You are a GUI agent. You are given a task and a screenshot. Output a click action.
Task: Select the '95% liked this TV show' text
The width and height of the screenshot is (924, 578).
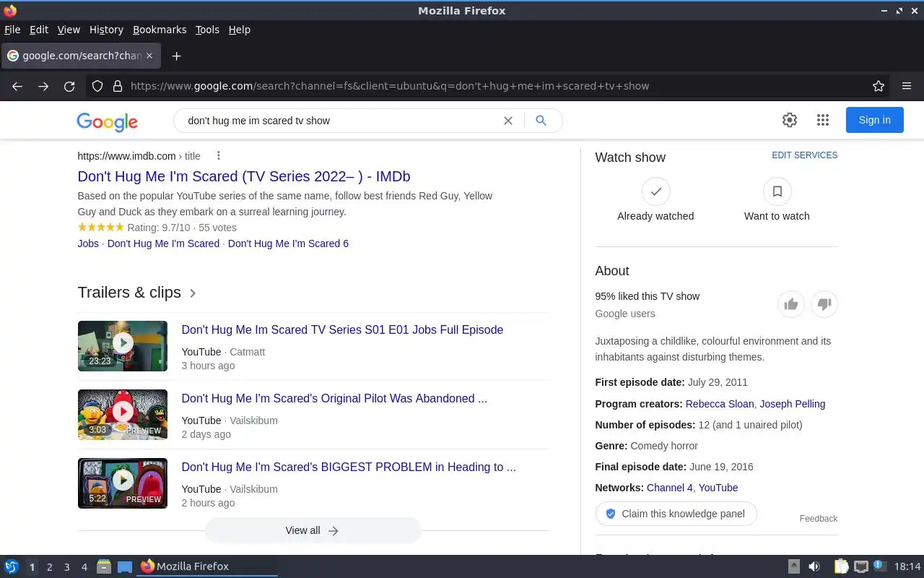(x=648, y=296)
